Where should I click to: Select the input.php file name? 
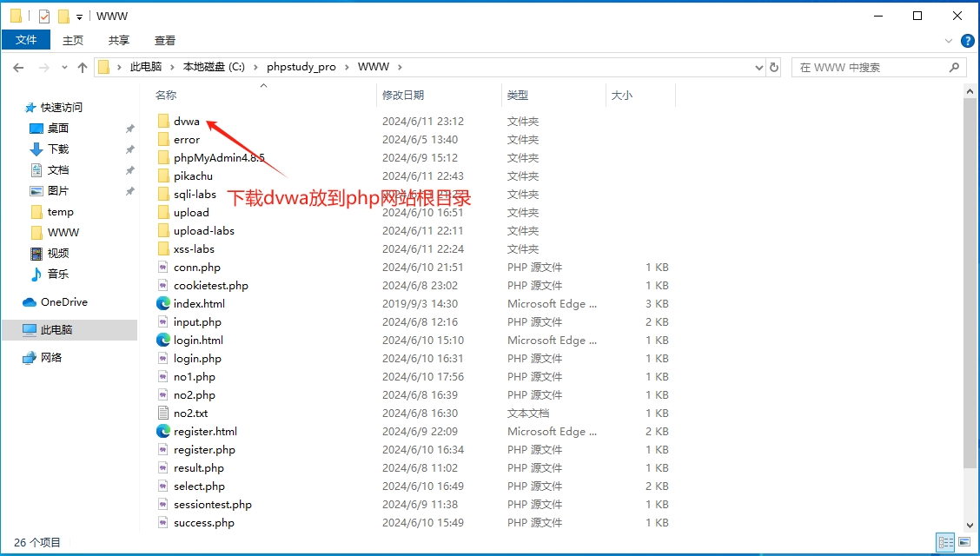click(197, 321)
